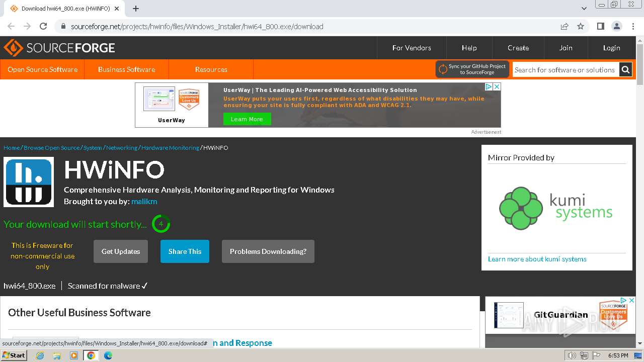The height and width of the screenshot is (362, 644).
Task: Open the Windows Start menu
Action: coord(14,355)
